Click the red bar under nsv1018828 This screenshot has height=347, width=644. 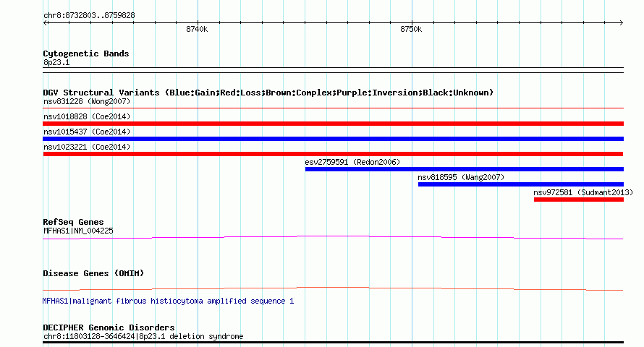[x=333, y=124]
